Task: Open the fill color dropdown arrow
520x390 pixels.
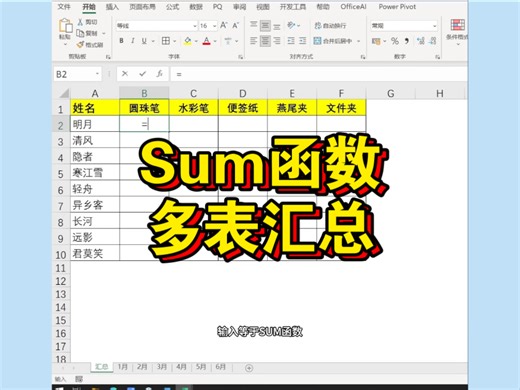Action: pyautogui.click(x=196, y=41)
